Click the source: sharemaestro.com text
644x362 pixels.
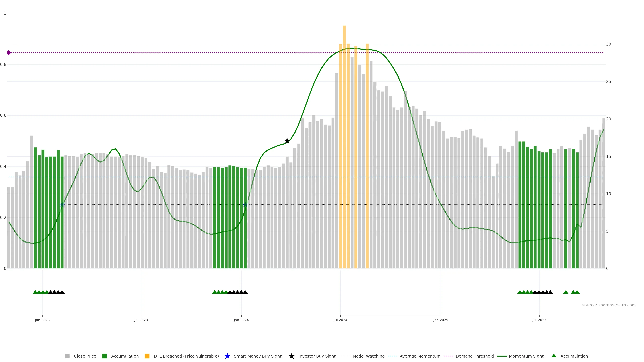[x=608, y=305]
